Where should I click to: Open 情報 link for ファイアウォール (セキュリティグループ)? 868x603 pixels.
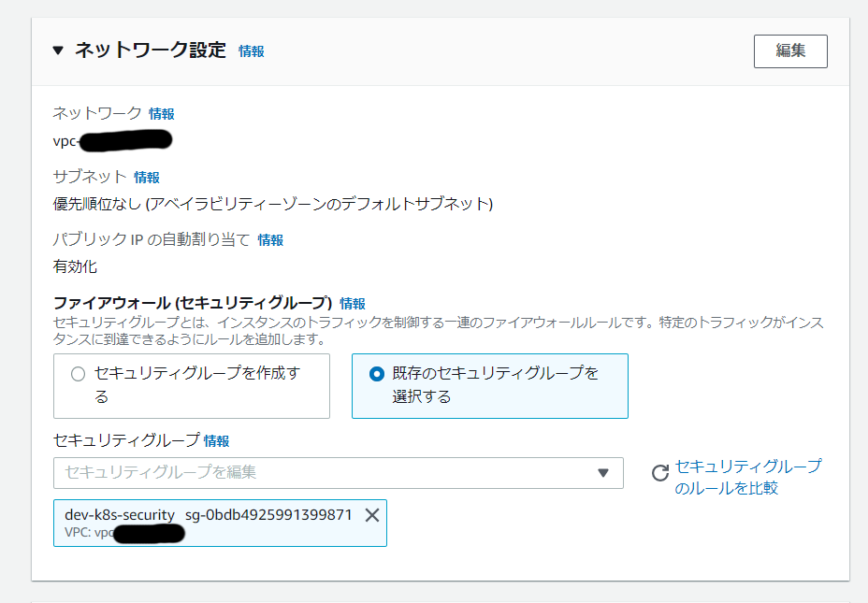353,304
